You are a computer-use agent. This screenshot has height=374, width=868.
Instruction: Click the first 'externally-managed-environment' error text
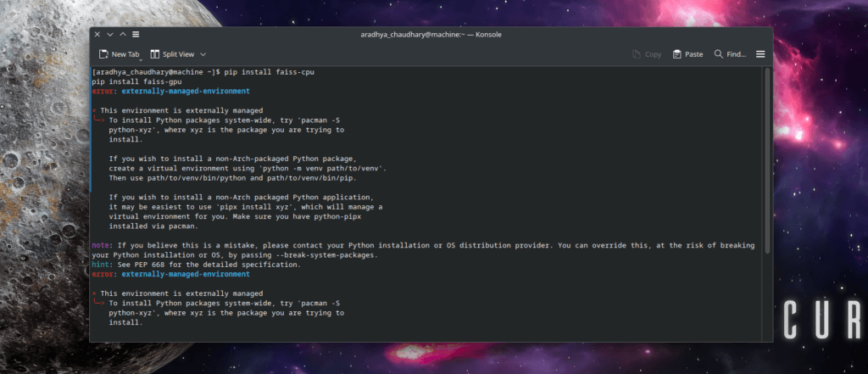186,91
